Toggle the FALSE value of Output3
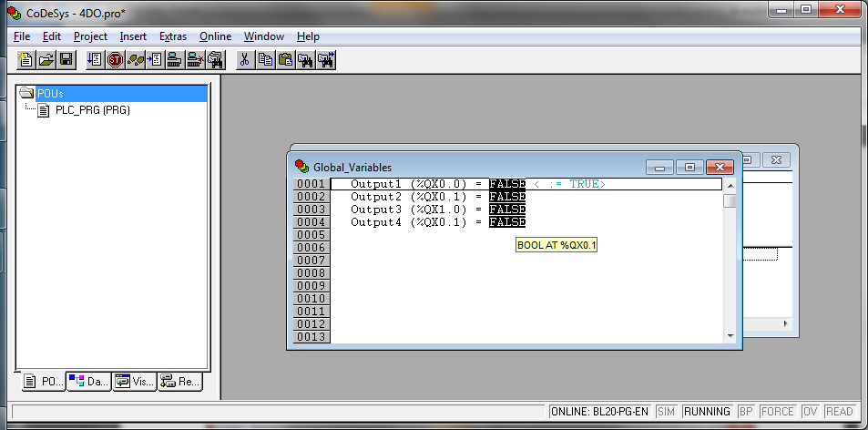 507,210
